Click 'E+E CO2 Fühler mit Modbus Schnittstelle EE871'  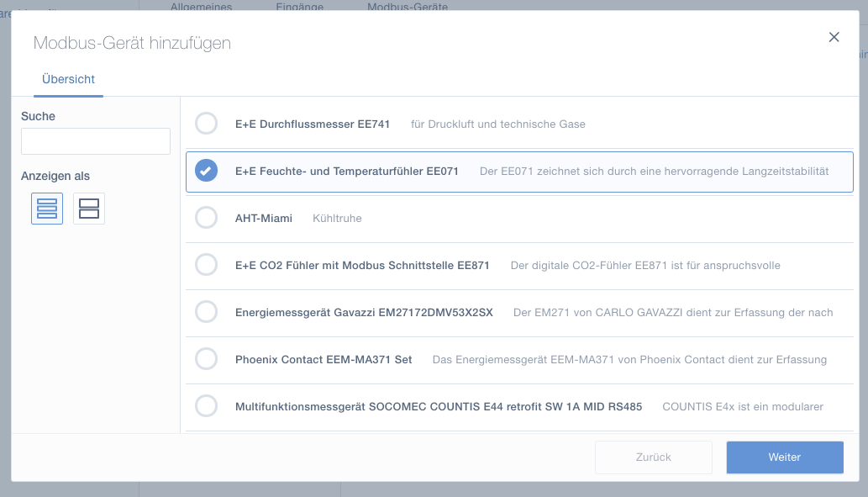362,266
